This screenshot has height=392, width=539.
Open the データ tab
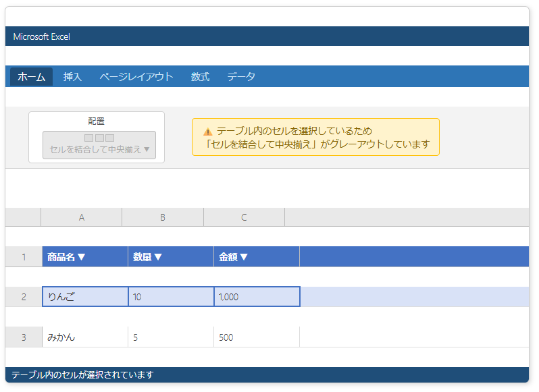click(241, 77)
